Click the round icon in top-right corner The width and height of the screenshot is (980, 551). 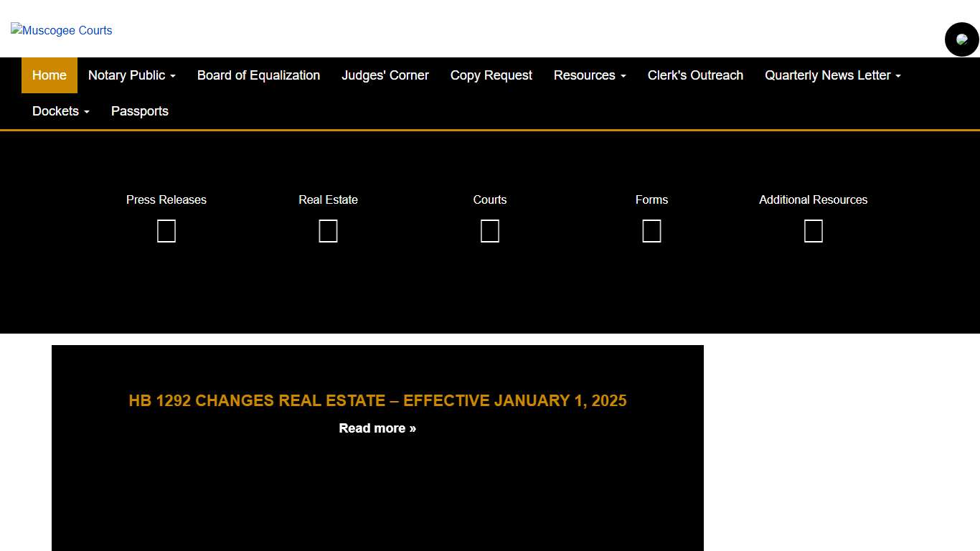[x=961, y=39]
